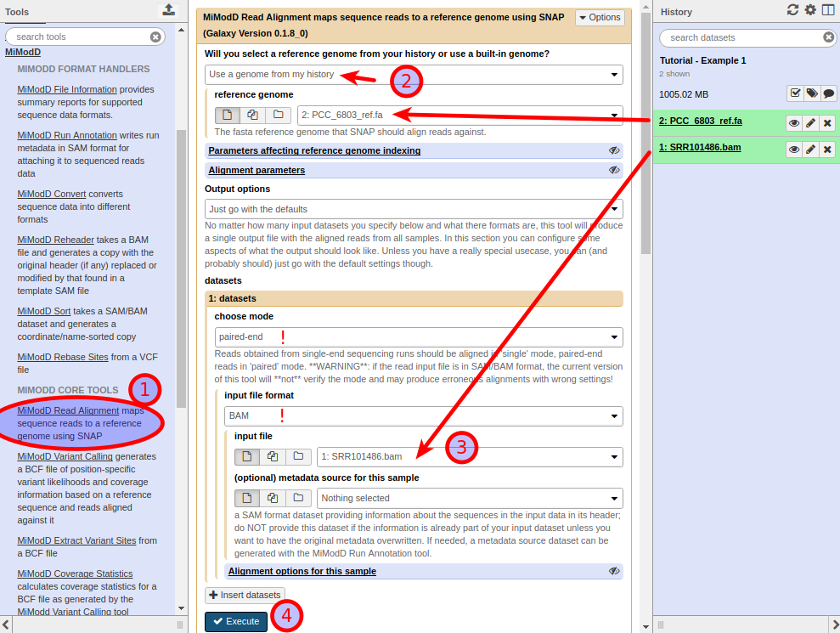This screenshot has height=633, width=840.
Task: Toggle the multi-history view columns icon
Action: point(827,9)
